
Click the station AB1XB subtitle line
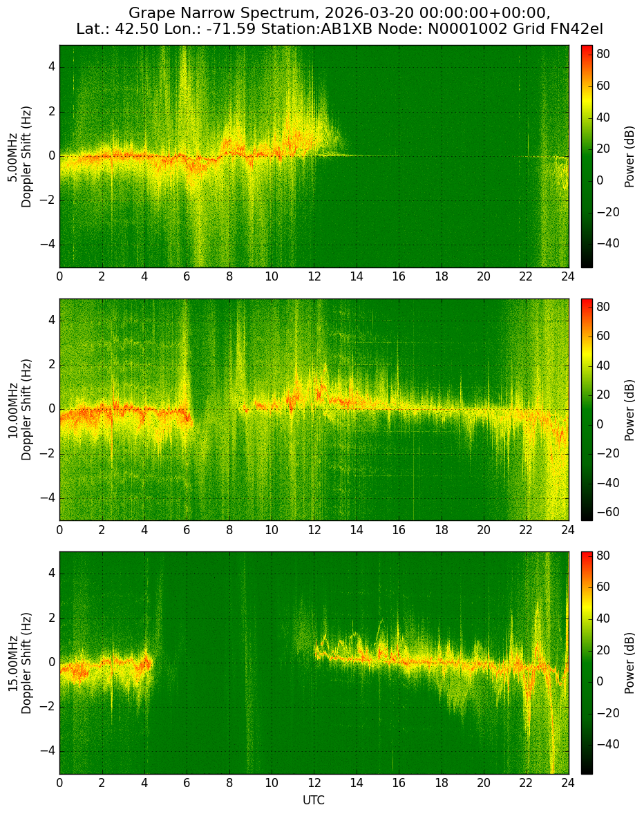click(340, 29)
